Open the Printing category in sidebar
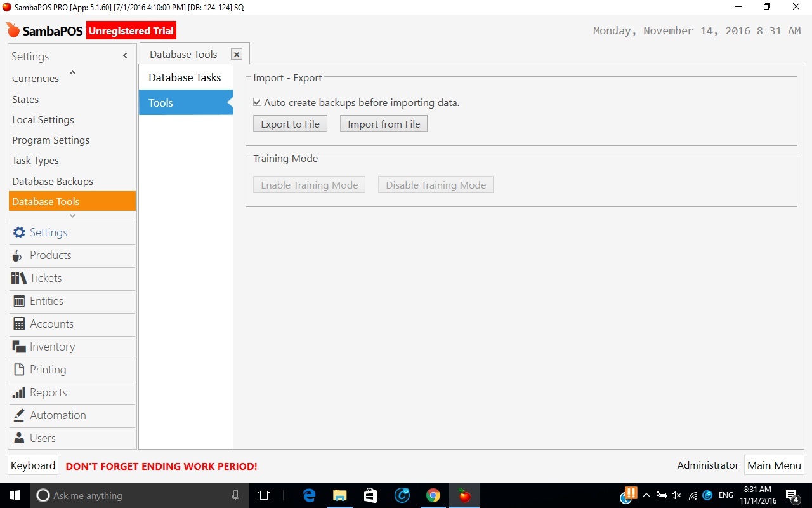The height and width of the screenshot is (508, 812). point(72,370)
